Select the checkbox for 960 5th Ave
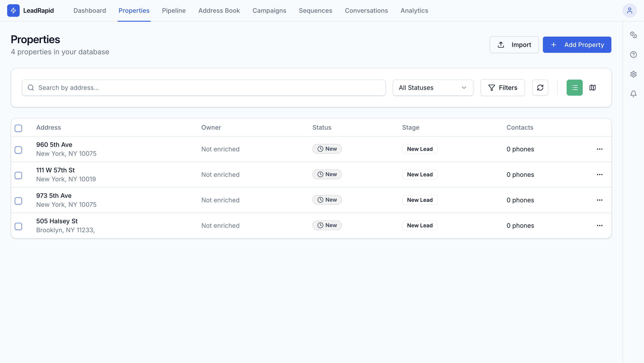644x363 pixels. point(19,150)
